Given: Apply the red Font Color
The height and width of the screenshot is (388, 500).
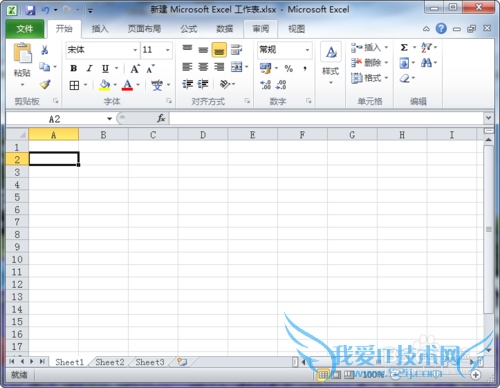Looking at the screenshot, I should (127, 85).
